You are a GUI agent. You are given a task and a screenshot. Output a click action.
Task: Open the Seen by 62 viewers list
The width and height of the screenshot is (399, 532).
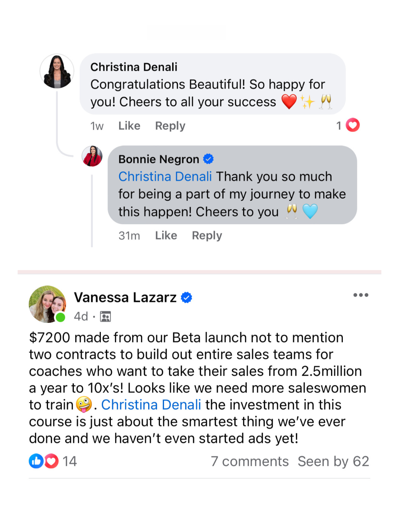(333, 461)
